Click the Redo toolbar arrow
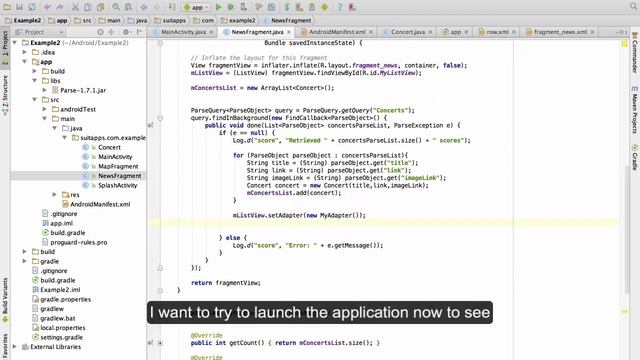 [60, 7]
